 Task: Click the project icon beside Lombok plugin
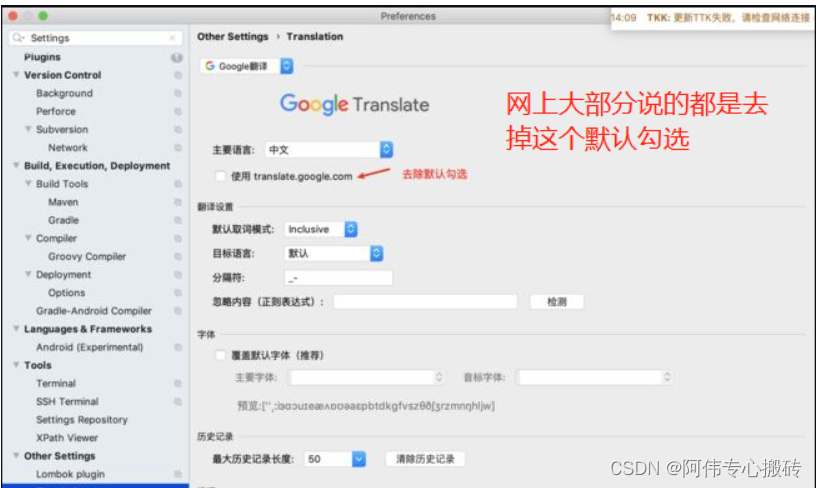point(178,474)
